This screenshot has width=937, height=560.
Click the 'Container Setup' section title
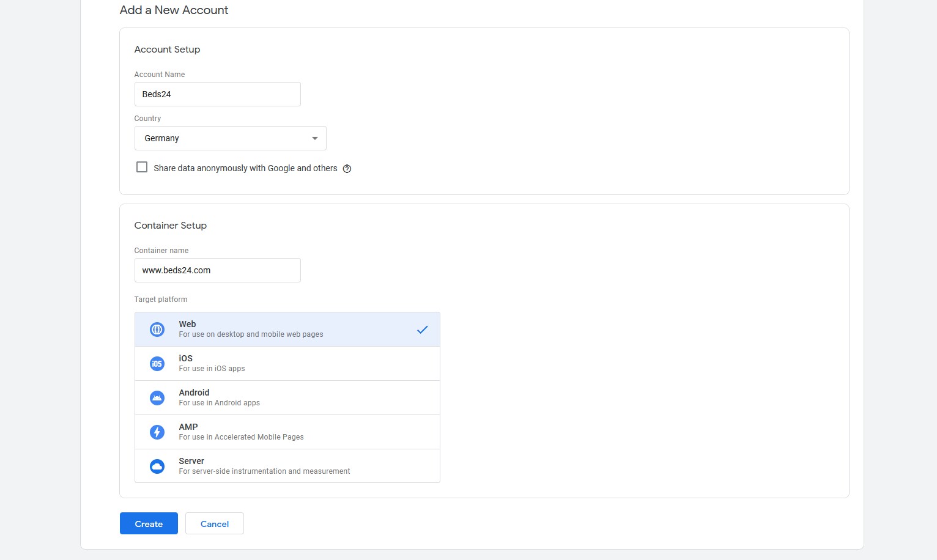171,226
